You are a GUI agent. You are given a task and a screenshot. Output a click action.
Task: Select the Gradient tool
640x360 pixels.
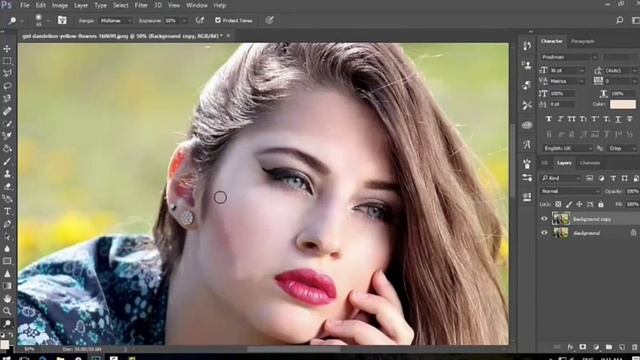(7, 286)
